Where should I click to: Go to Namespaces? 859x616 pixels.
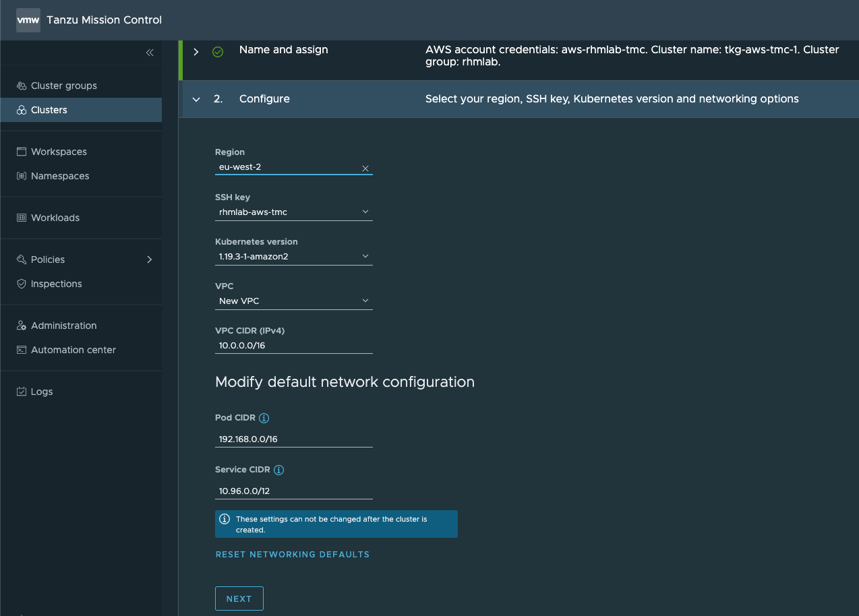point(81,176)
